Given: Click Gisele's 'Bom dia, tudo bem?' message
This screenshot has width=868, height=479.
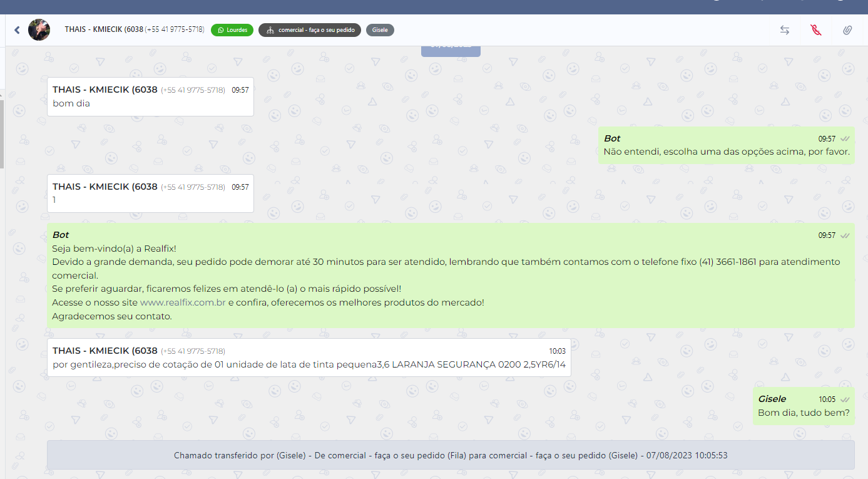Looking at the screenshot, I should (x=803, y=413).
